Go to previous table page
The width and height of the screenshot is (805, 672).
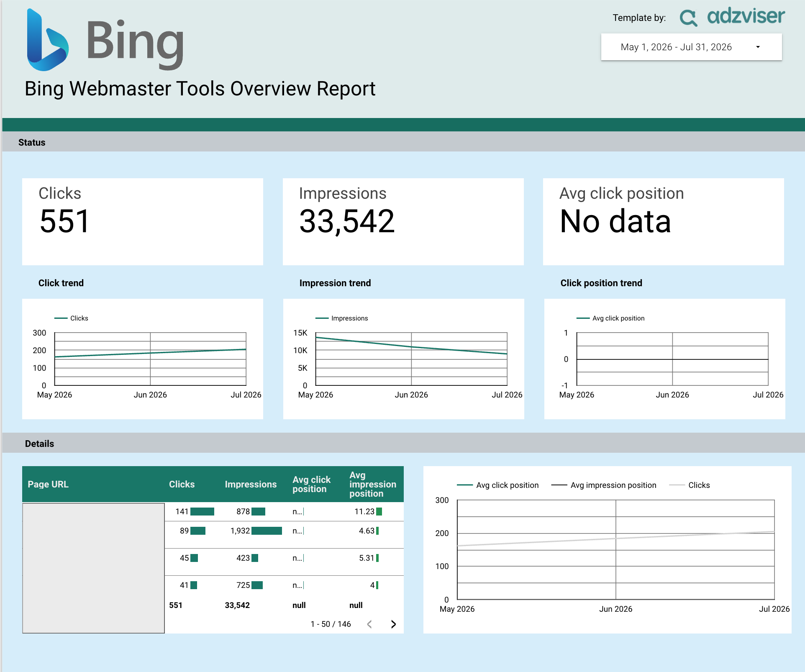[x=369, y=624]
